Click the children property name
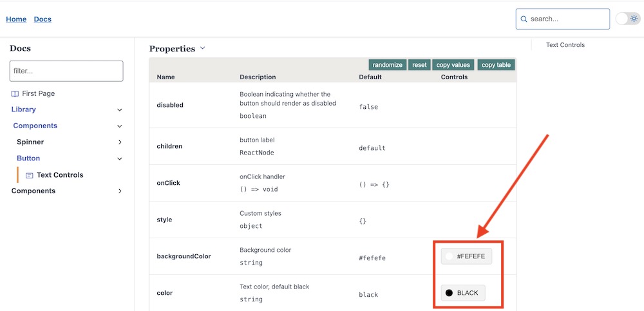The height and width of the screenshot is (311, 644). tap(169, 146)
